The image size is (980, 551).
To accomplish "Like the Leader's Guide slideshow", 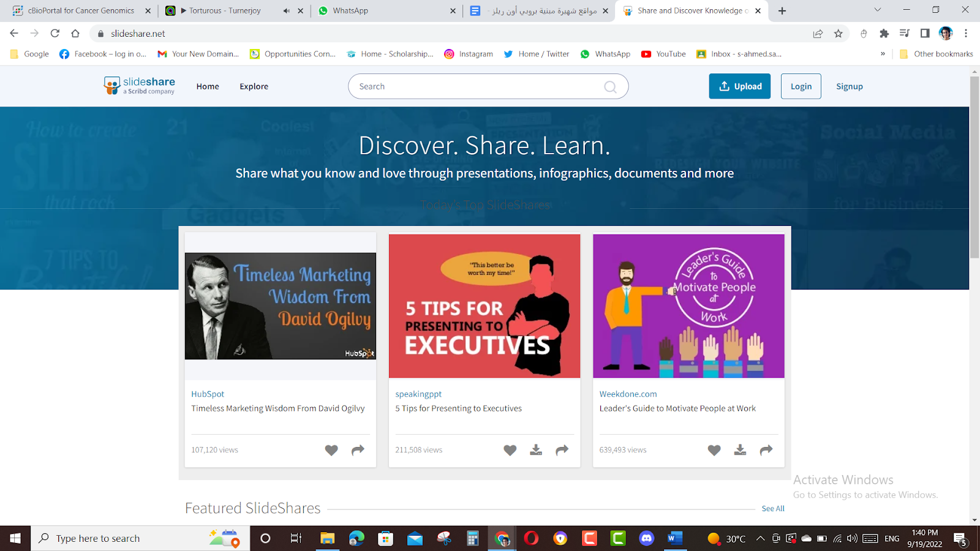I will coord(714,450).
